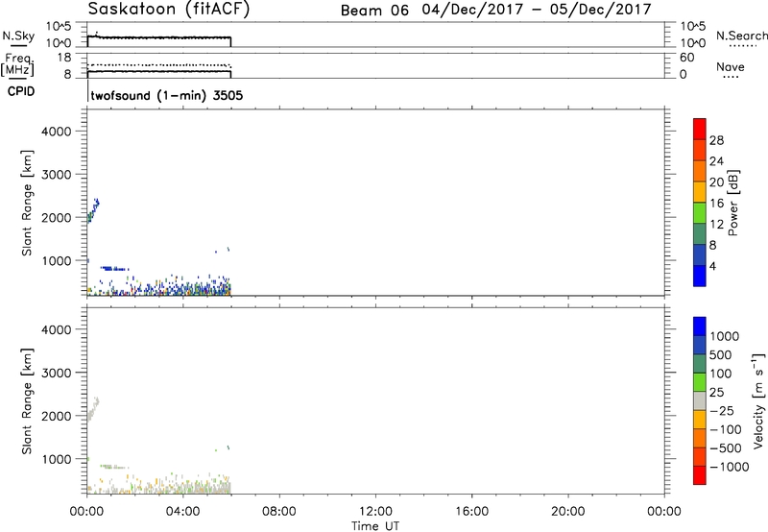Image resolution: width=768 pixels, height=532 pixels.
Task: Click the 4000 km tick of the power panel
Action: [56, 132]
